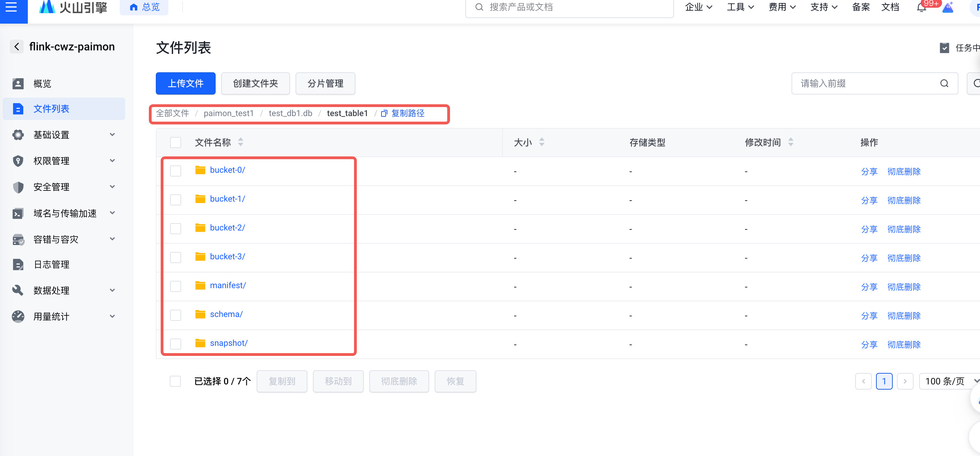Navigate to test_db1.db breadcrumb
Viewport: 980px width, 456px height.
click(x=291, y=113)
